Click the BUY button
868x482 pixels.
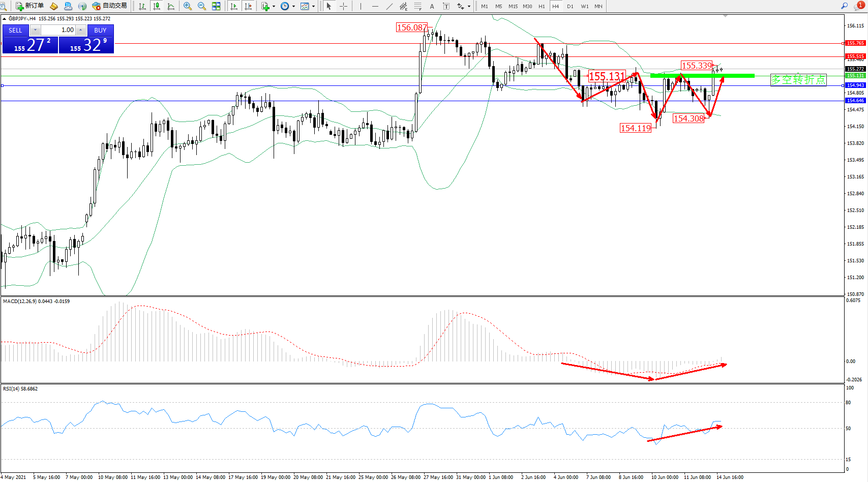click(100, 30)
